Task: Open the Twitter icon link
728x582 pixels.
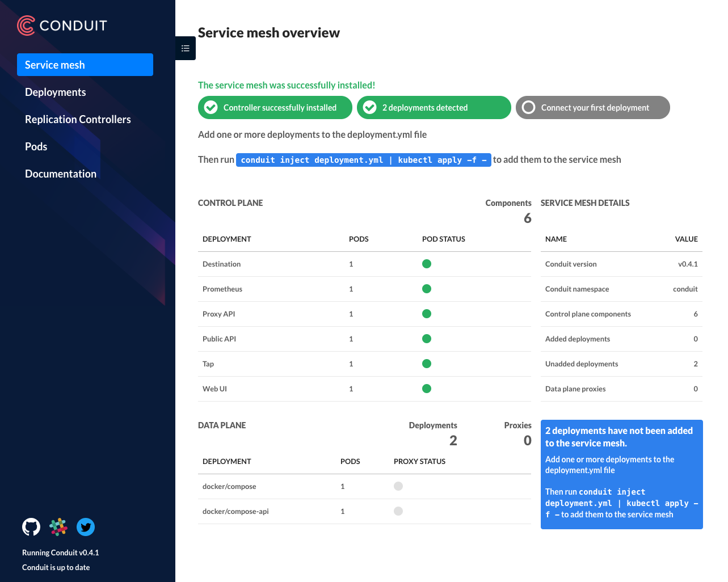Action: tap(86, 527)
